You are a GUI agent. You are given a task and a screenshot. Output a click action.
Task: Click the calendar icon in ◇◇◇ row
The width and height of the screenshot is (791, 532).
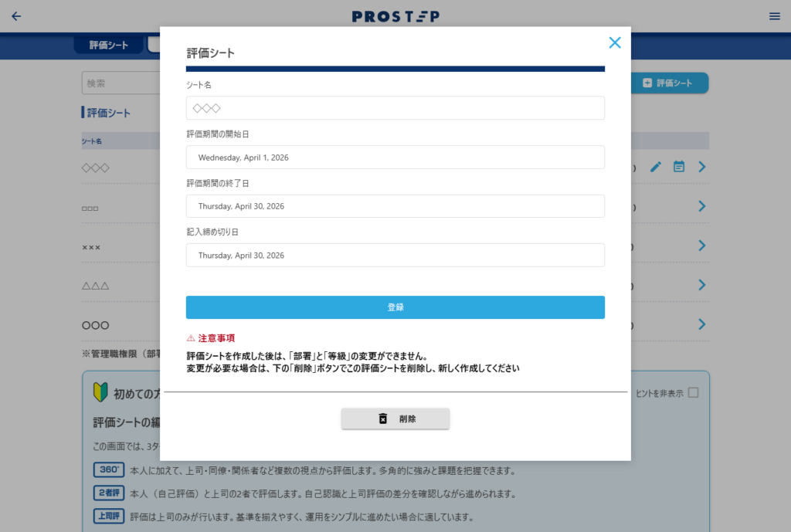[x=679, y=167]
